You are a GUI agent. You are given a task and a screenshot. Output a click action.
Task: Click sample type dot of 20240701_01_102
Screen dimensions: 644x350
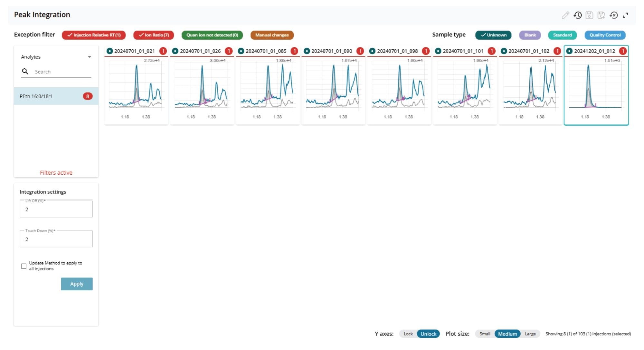click(x=504, y=51)
